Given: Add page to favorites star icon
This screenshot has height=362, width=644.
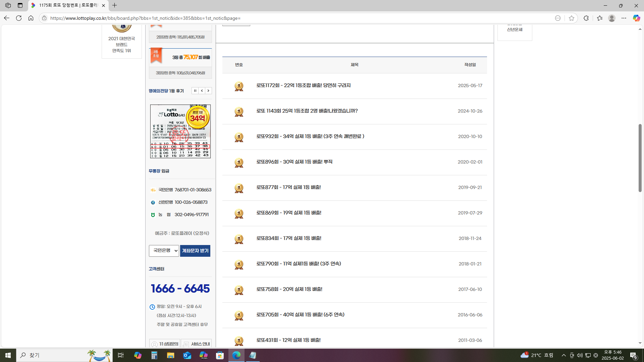Looking at the screenshot, I should click(x=572, y=18).
